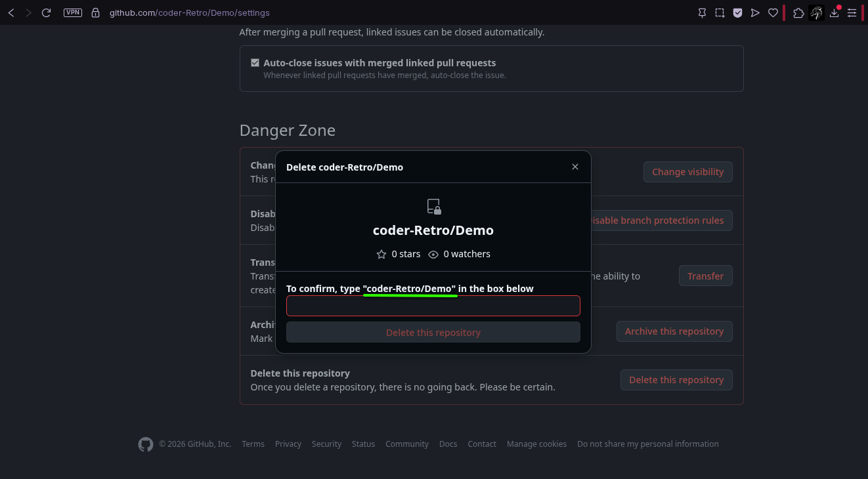Reload the page with the refresh icon
The image size is (868, 479).
(x=46, y=12)
